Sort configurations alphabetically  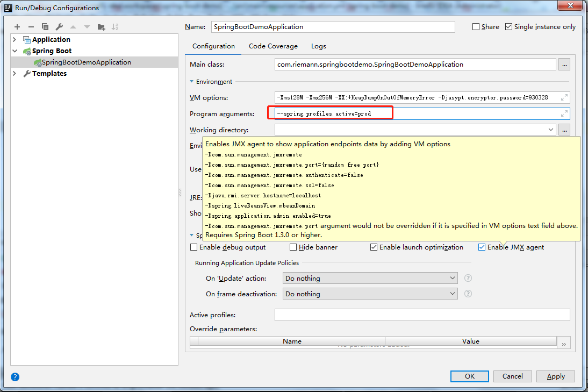pos(116,26)
